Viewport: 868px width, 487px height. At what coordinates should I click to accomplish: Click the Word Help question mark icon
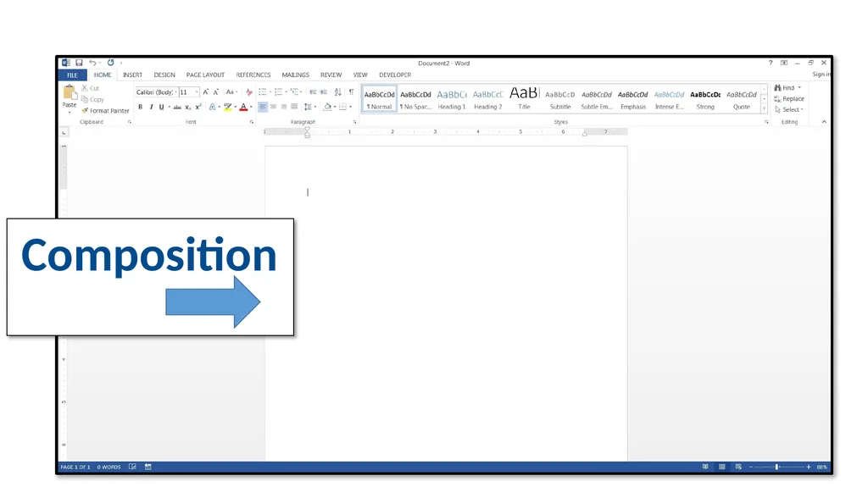coord(771,63)
